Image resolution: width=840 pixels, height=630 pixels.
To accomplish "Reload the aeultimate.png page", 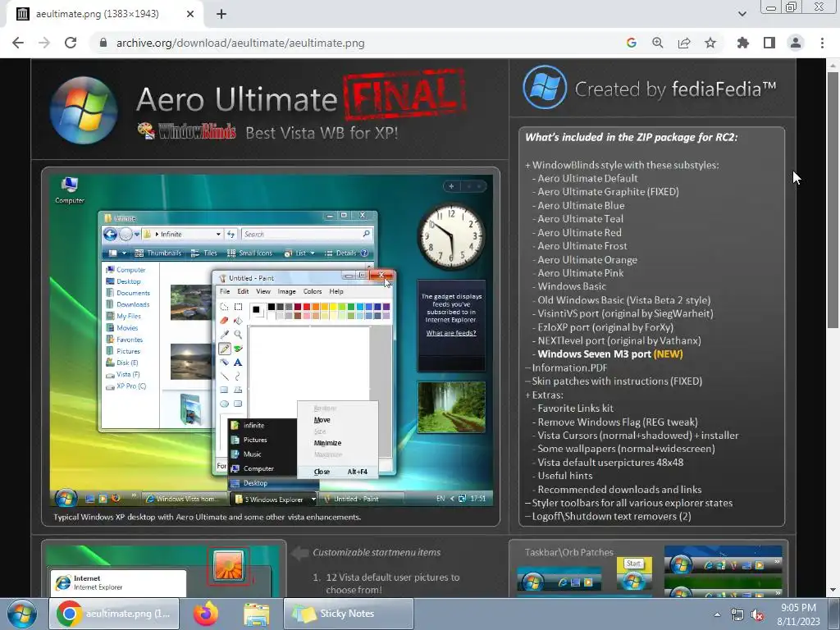I will [71, 43].
